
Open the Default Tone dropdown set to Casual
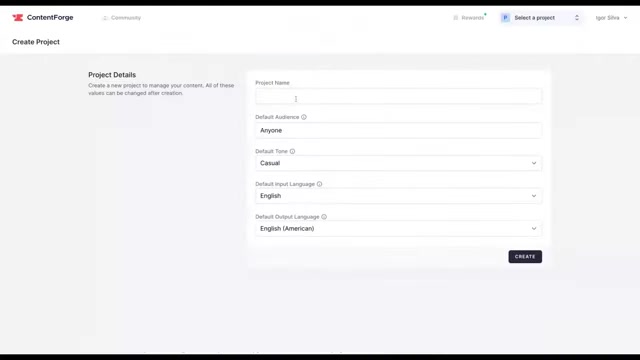coord(398,163)
